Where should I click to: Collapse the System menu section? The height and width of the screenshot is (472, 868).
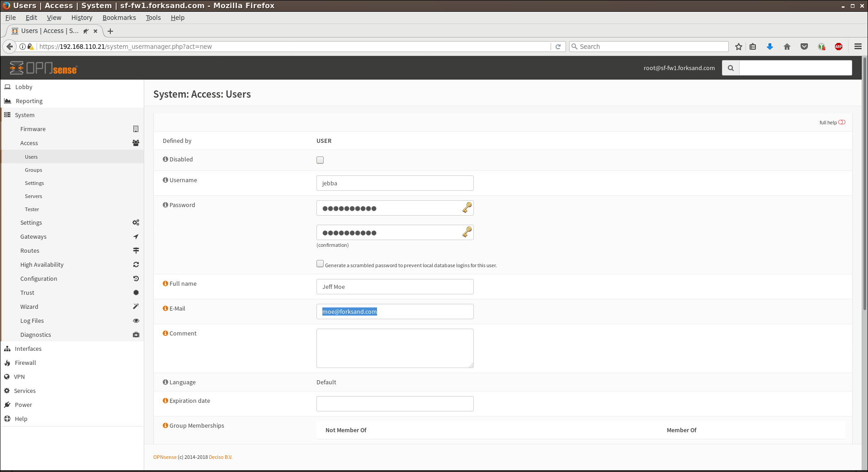coord(24,115)
